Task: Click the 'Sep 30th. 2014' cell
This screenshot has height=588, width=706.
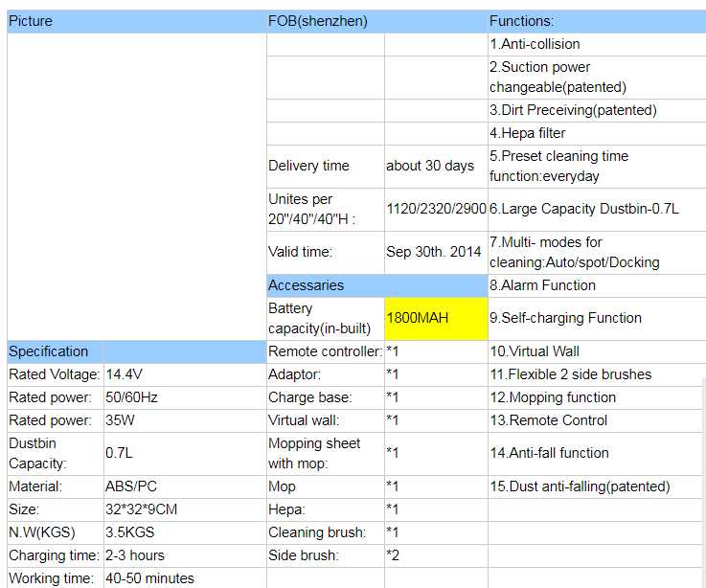Action: 435,252
